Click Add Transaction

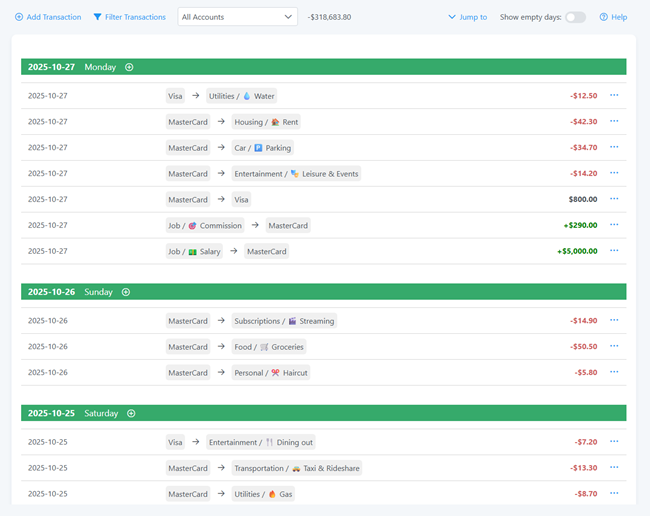48,17
